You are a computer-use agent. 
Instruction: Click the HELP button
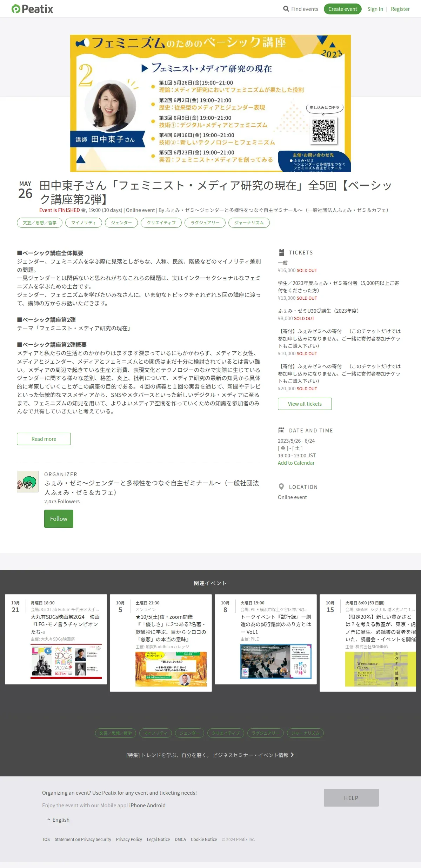click(351, 798)
